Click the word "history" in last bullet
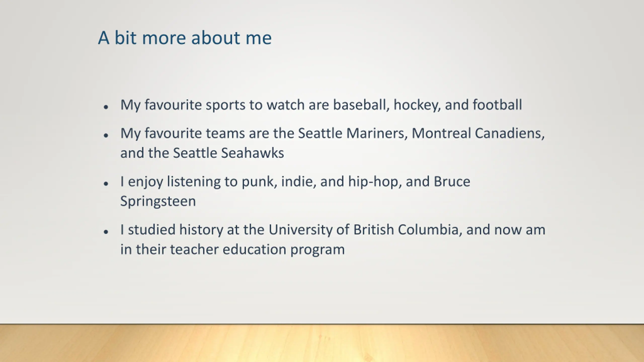Screen dimensions: 644x362 pyautogui.click(x=201, y=230)
